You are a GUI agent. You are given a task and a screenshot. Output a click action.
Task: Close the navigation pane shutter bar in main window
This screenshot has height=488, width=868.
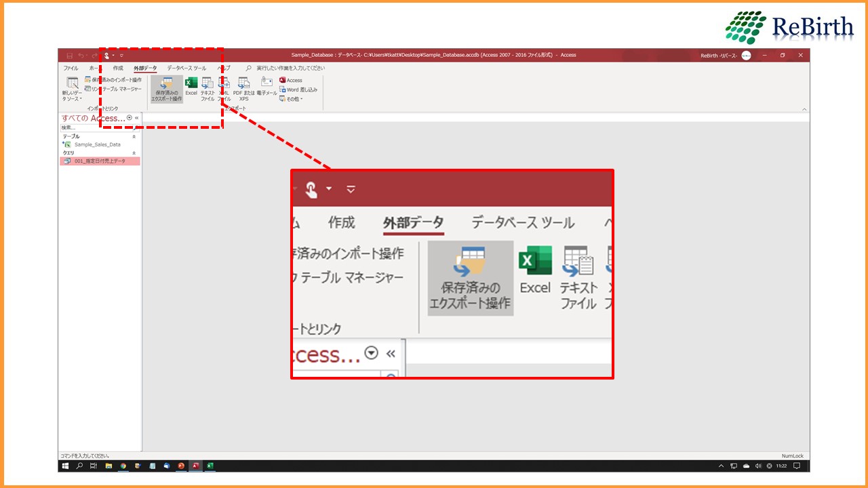pos(137,118)
